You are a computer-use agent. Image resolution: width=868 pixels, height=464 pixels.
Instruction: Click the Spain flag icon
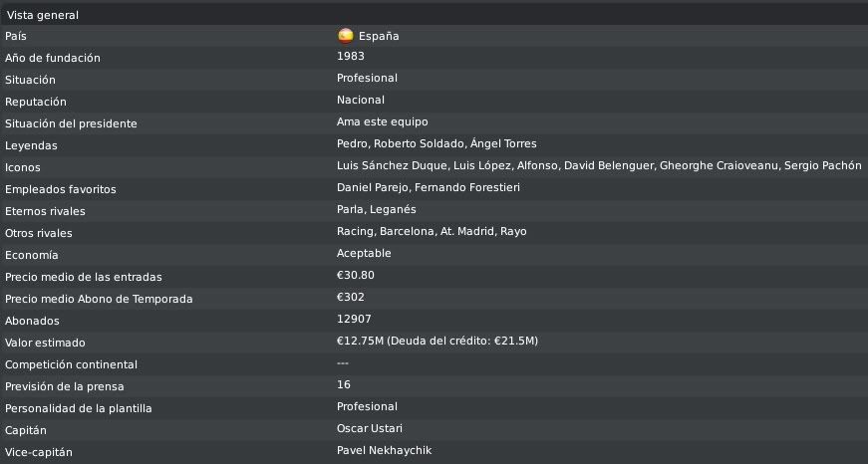coord(346,36)
